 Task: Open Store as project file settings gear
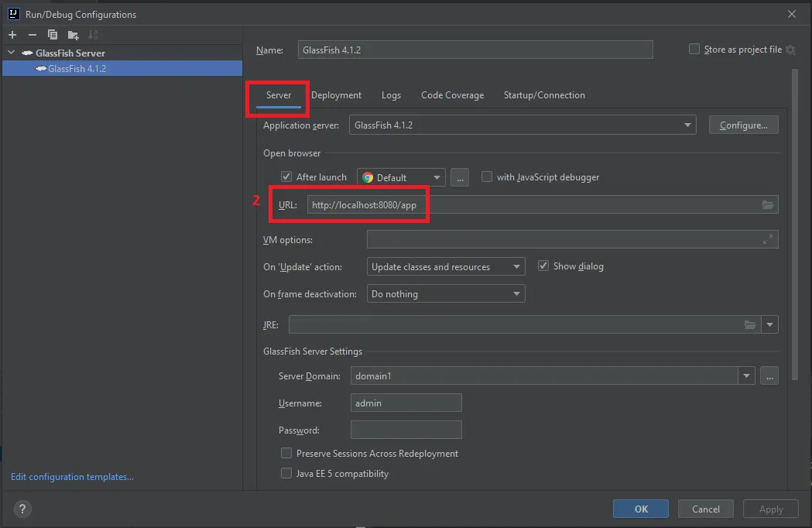tap(790, 50)
